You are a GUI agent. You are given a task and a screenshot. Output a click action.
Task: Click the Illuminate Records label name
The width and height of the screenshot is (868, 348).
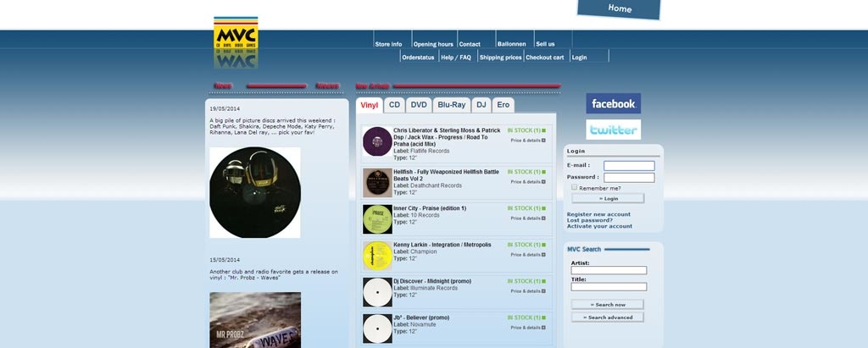(x=433, y=288)
